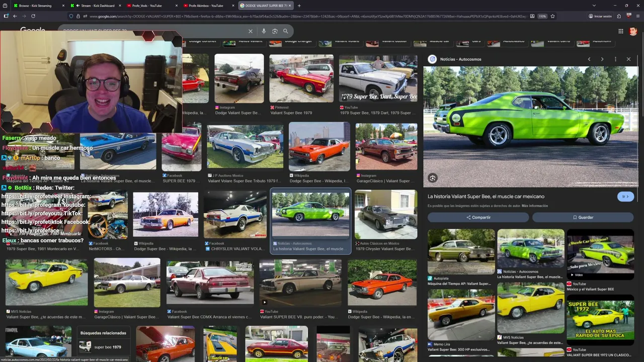Viewport: 644px width, 362px height.
Task: Open Pinterest 'Valiant Super Bee 1979' red car thumbnail
Action: pyautogui.click(x=301, y=78)
